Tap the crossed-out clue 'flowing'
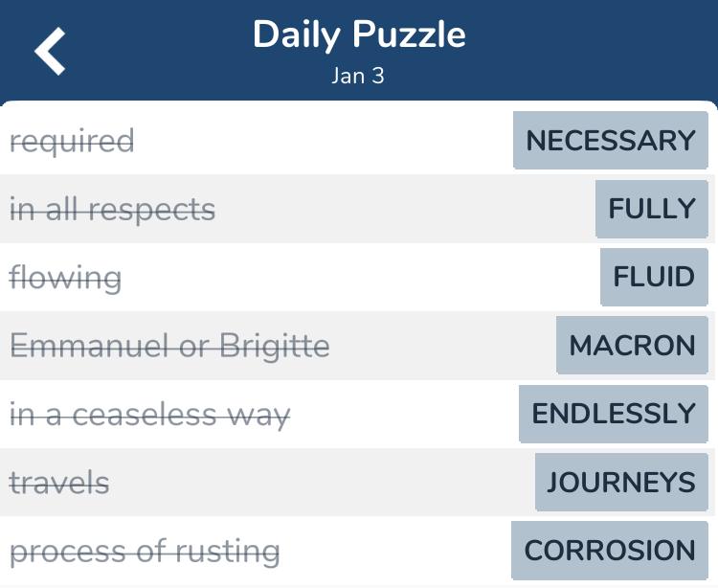 click(x=65, y=278)
